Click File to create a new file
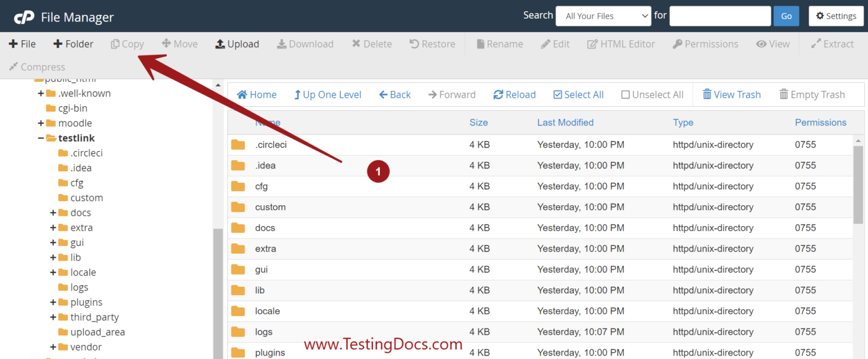This screenshot has width=868, height=359. point(22,44)
